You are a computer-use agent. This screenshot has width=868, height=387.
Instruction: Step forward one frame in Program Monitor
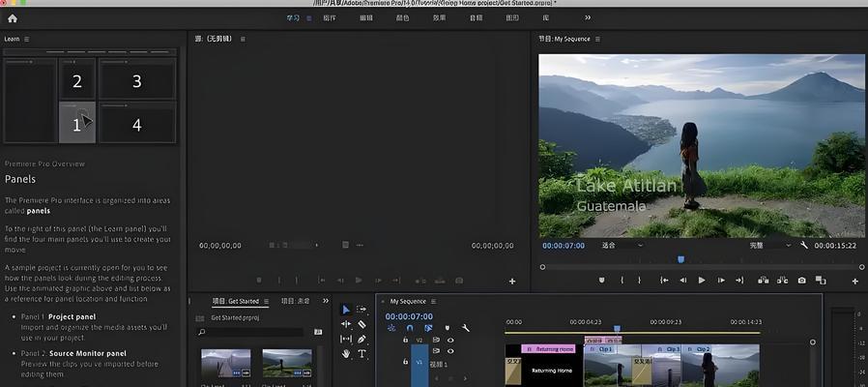721,281
